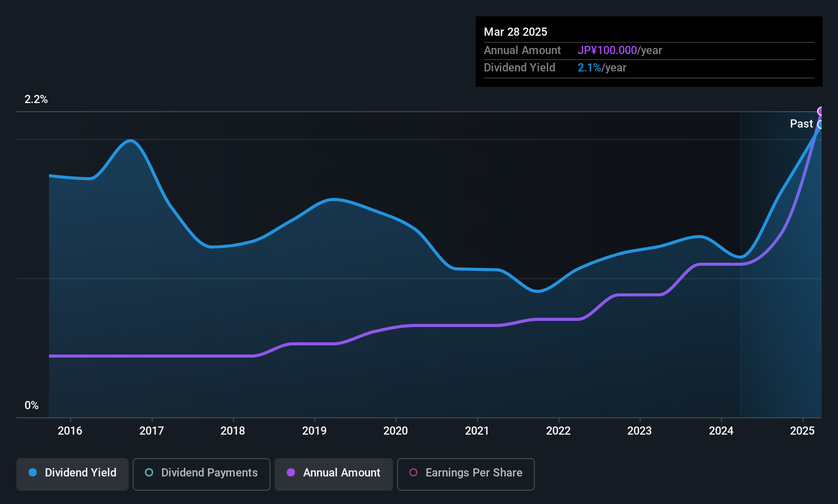The height and width of the screenshot is (504, 838).
Task: Click the "Past" label on the chart
Action: click(801, 124)
